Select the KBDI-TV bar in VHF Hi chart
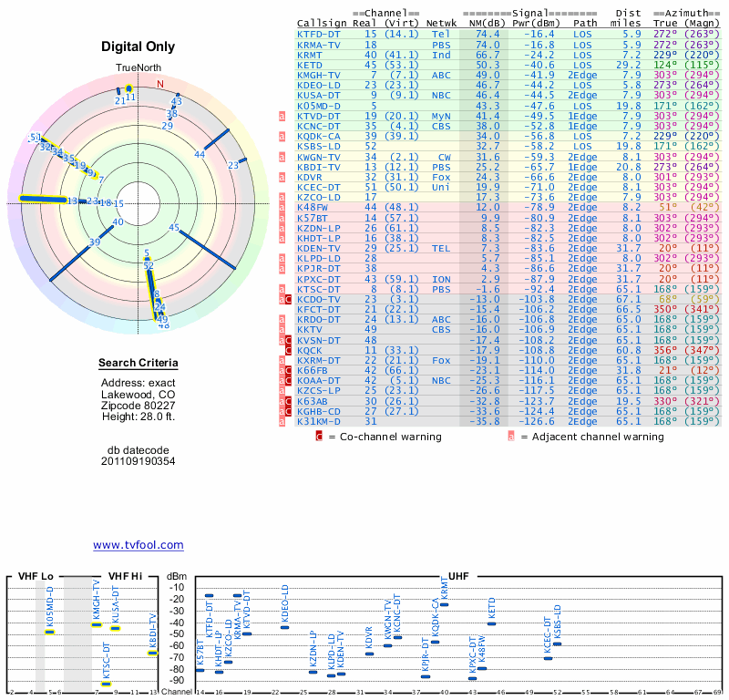The image size is (729, 700). (153, 653)
